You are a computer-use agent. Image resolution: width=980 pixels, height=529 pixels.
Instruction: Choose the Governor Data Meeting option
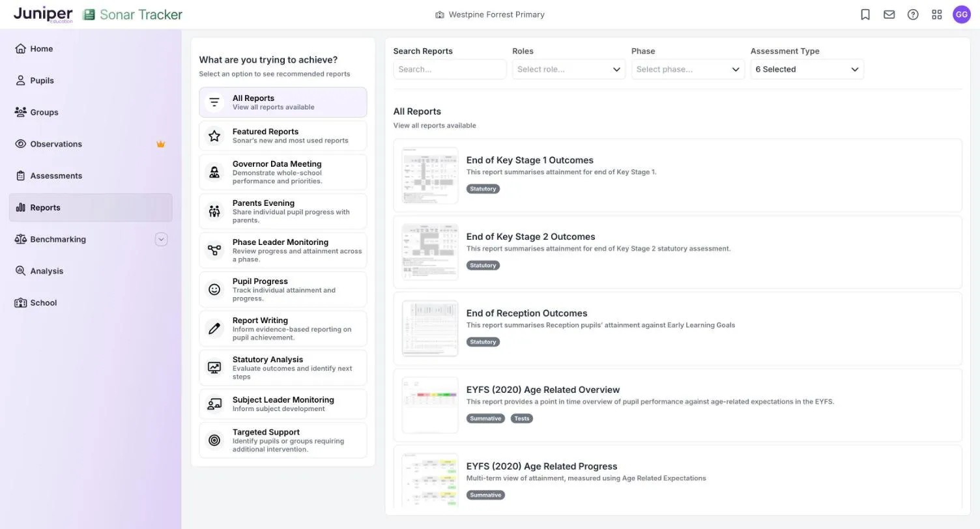point(283,172)
